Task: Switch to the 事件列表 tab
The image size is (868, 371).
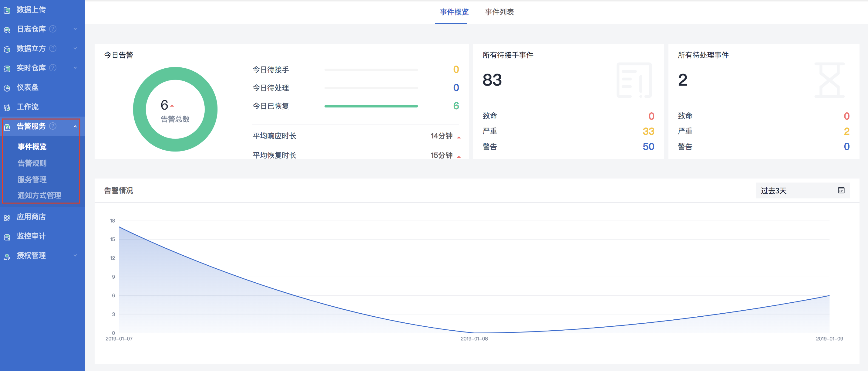Action: pos(500,12)
